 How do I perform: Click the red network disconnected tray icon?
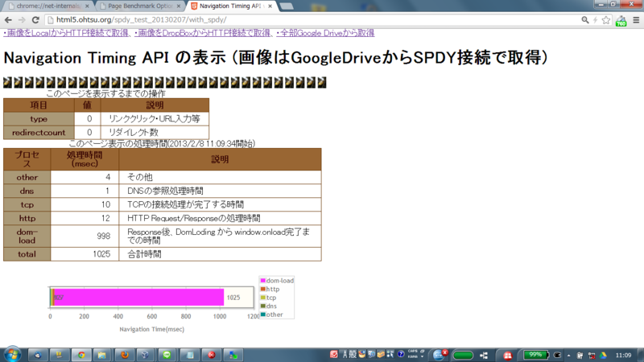(x=592, y=356)
